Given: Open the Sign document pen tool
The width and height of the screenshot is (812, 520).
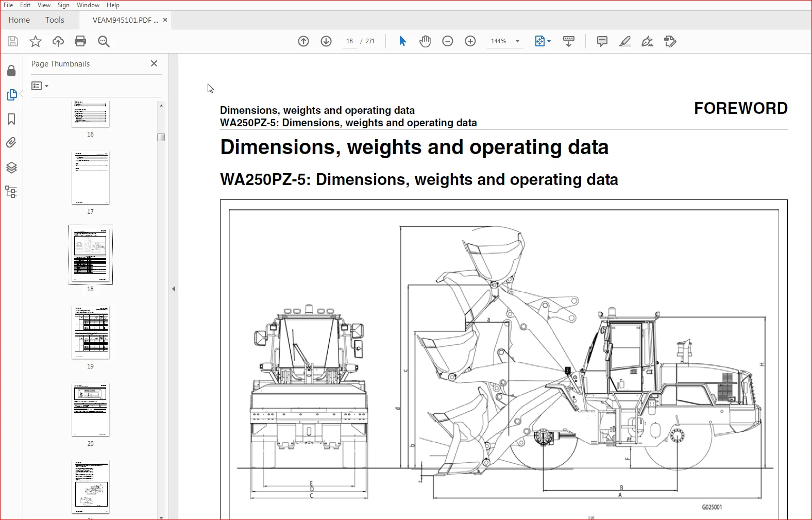Looking at the screenshot, I should (x=648, y=41).
